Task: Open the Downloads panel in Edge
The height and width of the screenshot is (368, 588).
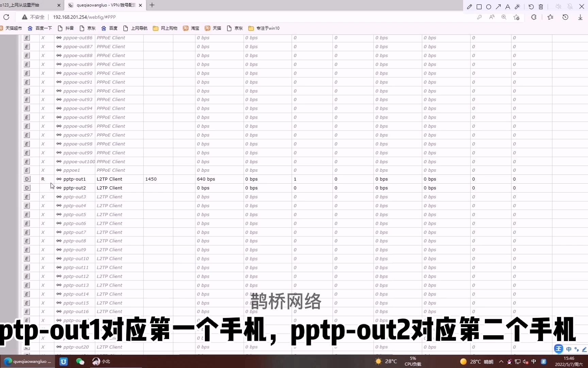Action: [x=580, y=17]
